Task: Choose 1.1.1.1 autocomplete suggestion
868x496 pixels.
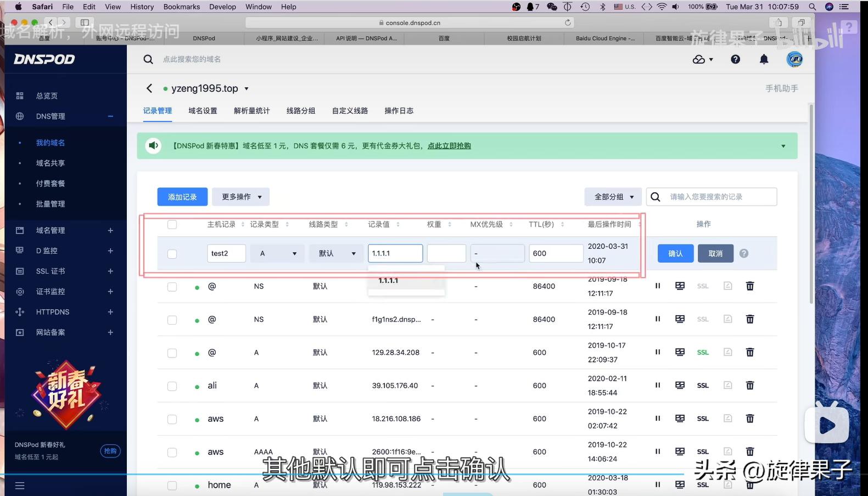Action: pyautogui.click(x=406, y=281)
